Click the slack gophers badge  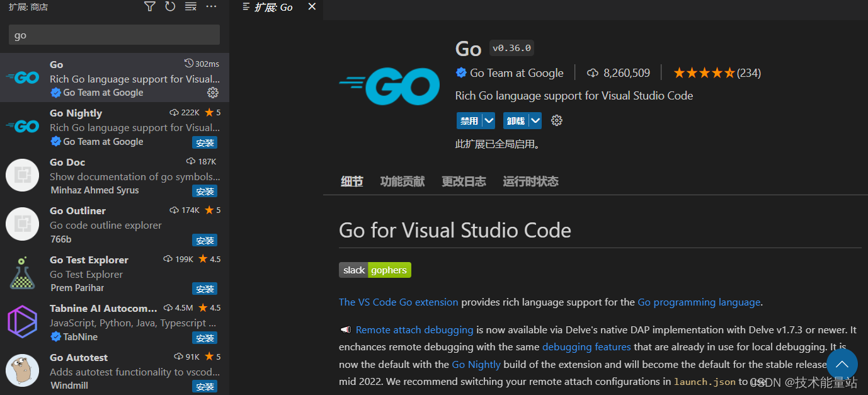click(x=375, y=270)
